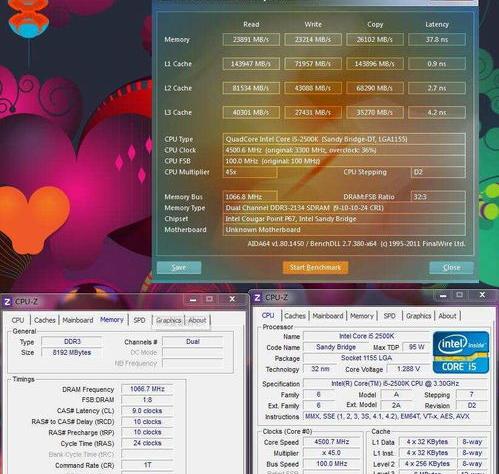Click the CPU Multiplier 45x field in AIDA64
The height and width of the screenshot is (474, 499).
[x=250, y=172]
